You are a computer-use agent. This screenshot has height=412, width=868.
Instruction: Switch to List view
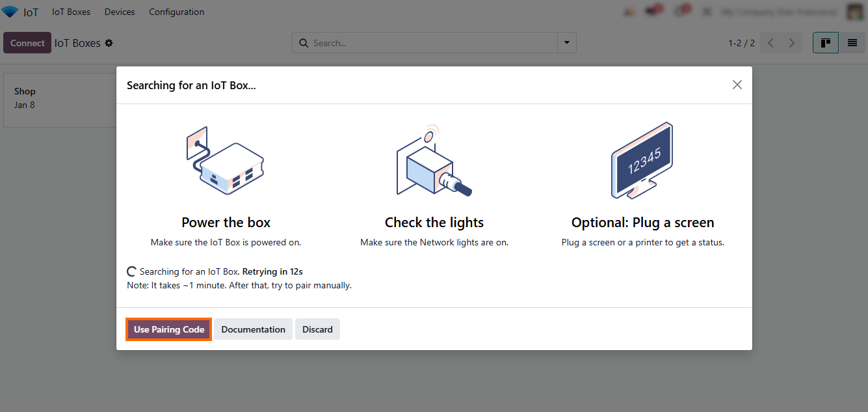pyautogui.click(x=852, y=43)
